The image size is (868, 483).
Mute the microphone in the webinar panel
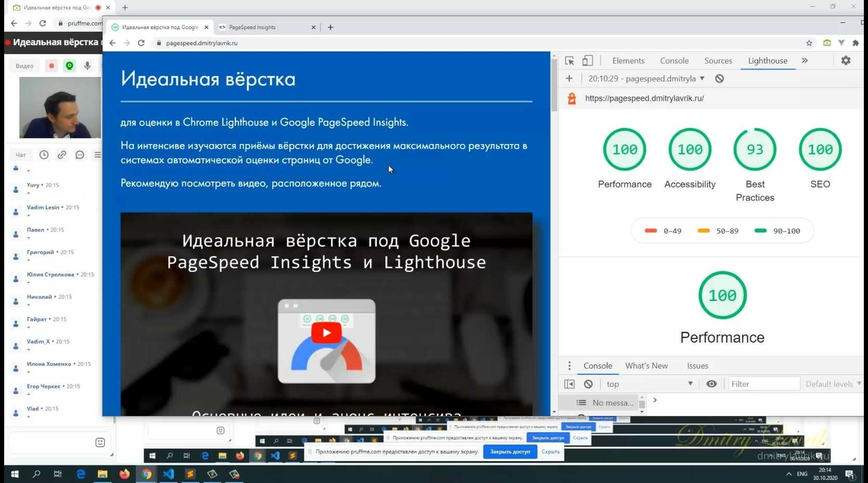[87, 66]
